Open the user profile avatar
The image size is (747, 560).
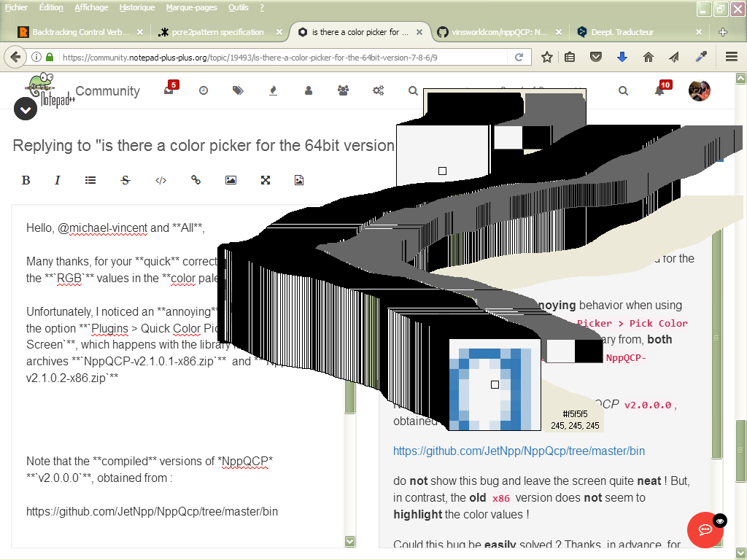tap(700, 90)
